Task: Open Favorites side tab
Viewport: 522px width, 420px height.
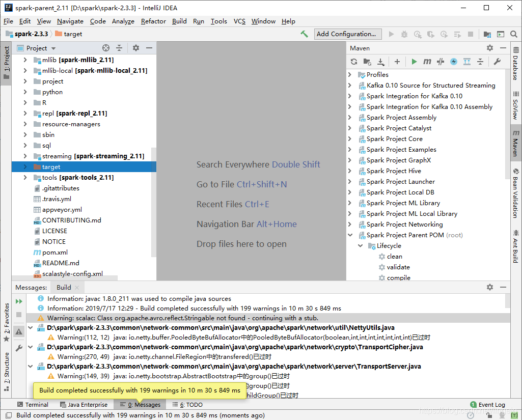Action: click(x=6, y=322)
